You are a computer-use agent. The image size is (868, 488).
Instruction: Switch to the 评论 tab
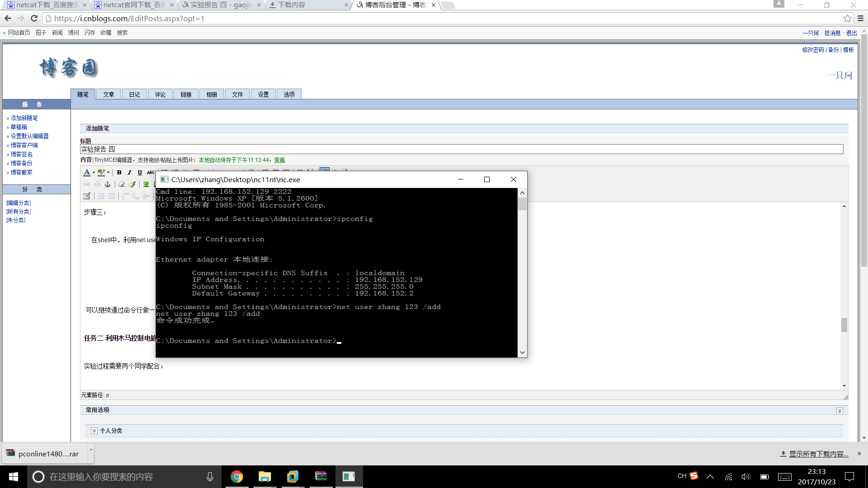point(160,94)
